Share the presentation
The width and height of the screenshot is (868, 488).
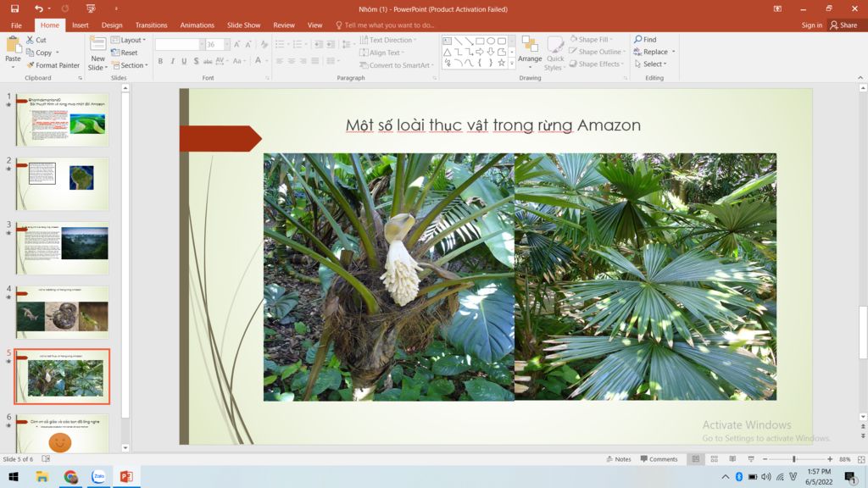pyautogui.click(x=843, y=25)
